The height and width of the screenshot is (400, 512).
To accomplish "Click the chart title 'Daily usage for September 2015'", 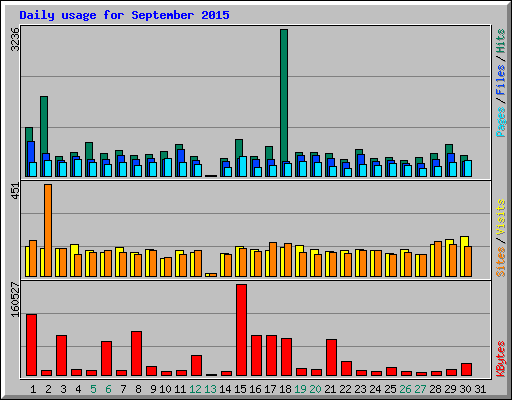I will pos(124,15).
